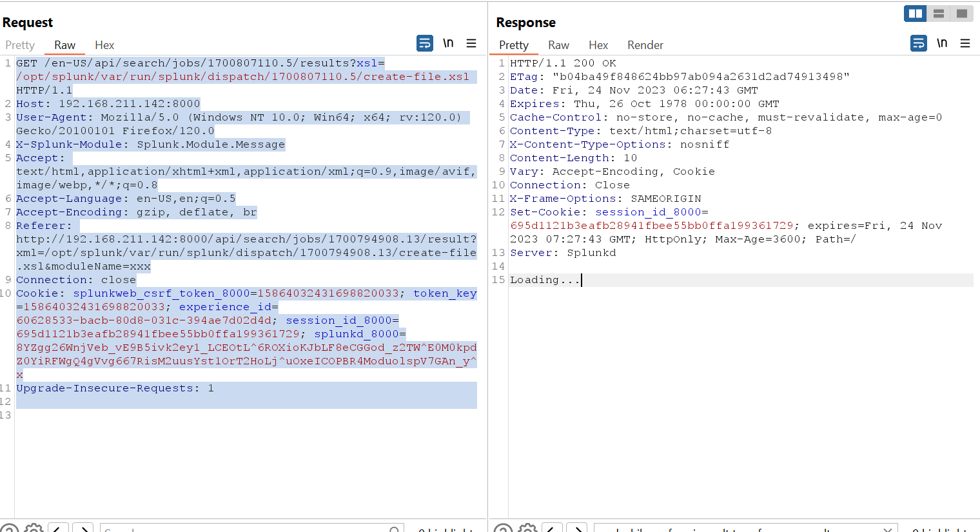Toggle line wrap icon in Response panel
The height and width of the screenshot is (532, 980).
tap(919, 43)
